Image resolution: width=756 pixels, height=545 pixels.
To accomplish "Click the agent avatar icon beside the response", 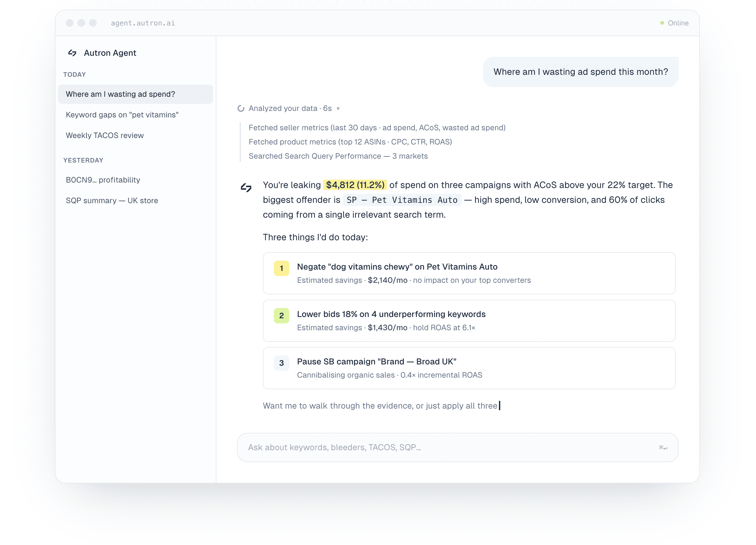I will pos(246,188).
